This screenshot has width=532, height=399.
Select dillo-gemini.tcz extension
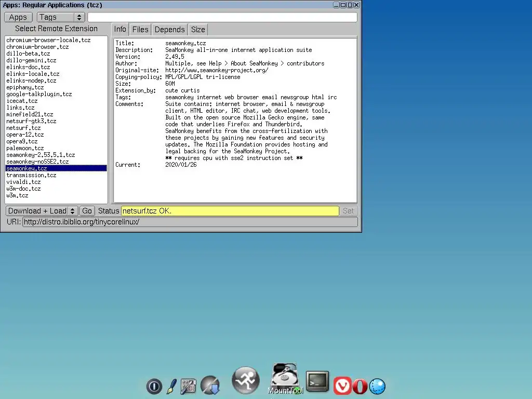56,60
